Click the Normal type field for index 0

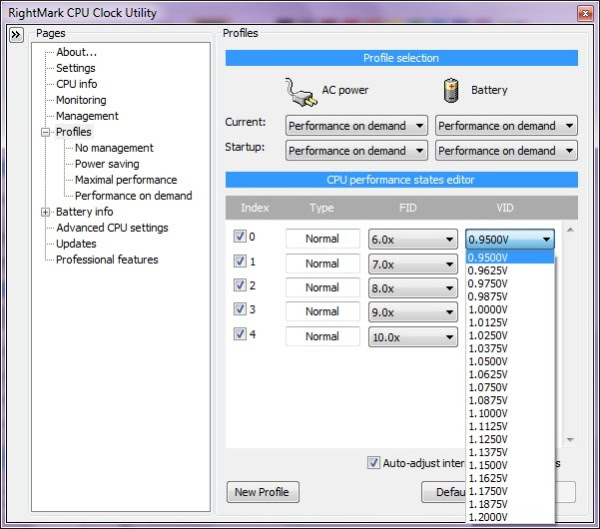[x=323, y=239]
